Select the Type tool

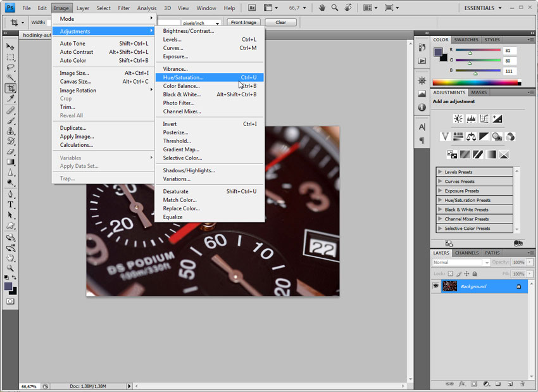[11, 205]
